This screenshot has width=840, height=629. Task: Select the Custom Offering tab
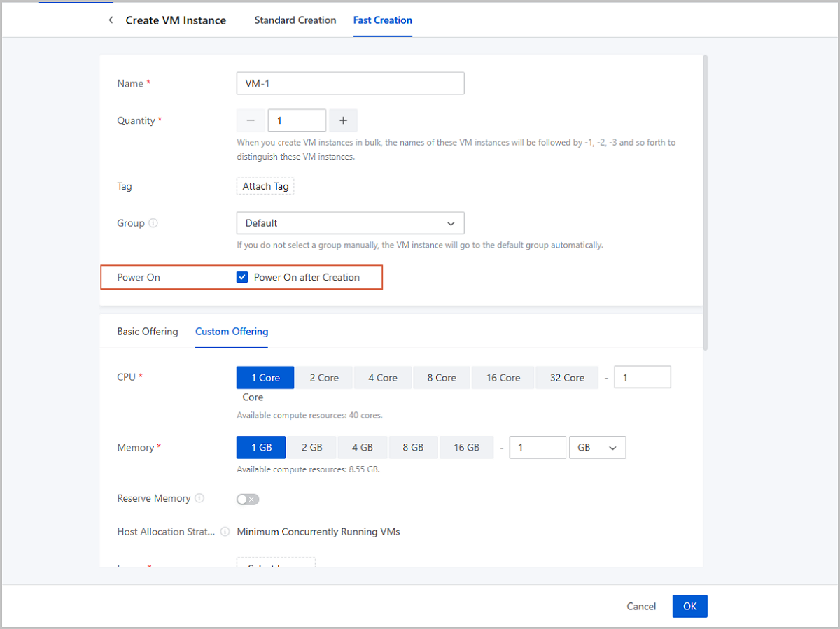coord(232,332)
